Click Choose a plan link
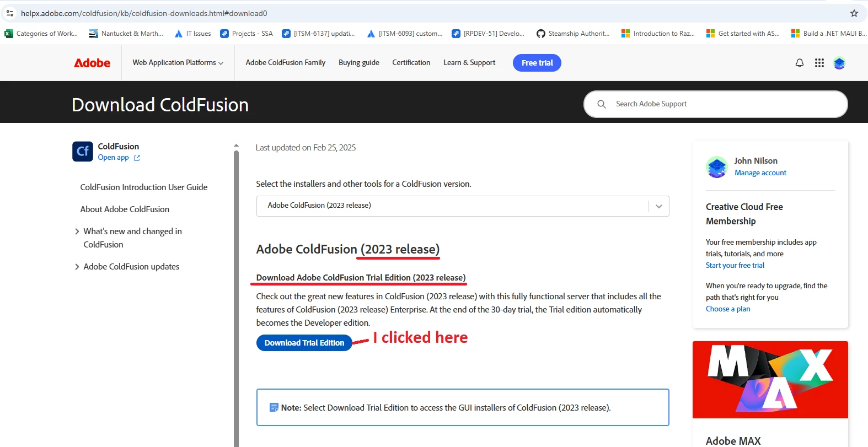 tap(728, 309)
